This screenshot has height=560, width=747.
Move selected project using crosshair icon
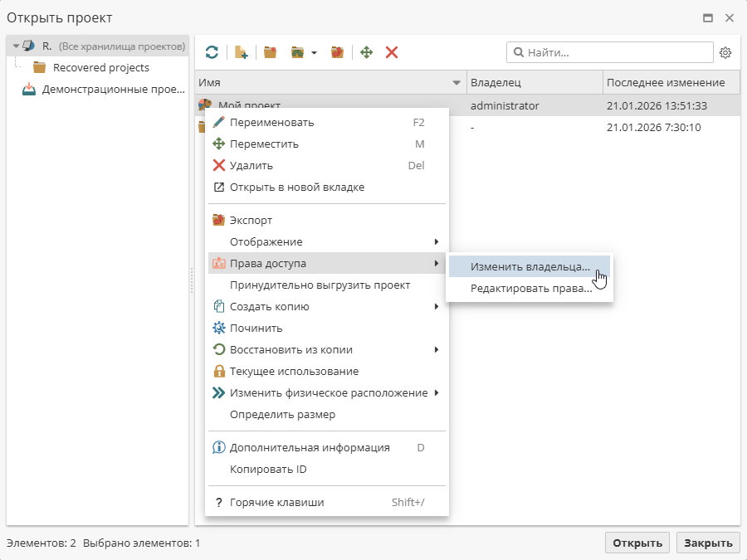pos(366,52)
